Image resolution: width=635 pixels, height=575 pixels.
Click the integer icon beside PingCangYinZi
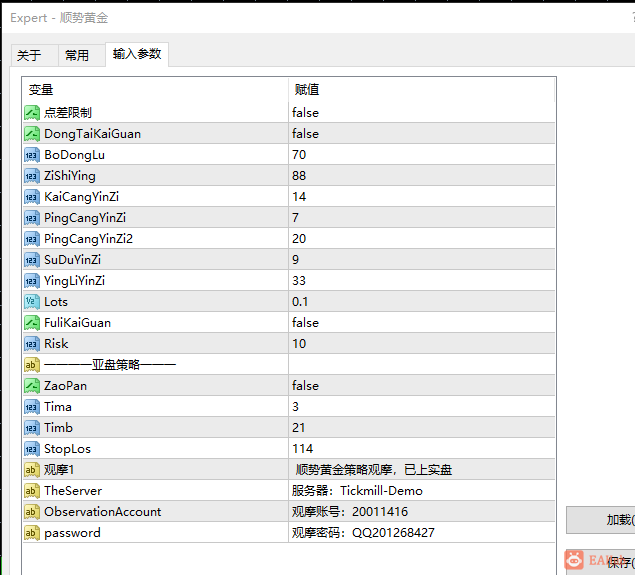tap(32, 218)
